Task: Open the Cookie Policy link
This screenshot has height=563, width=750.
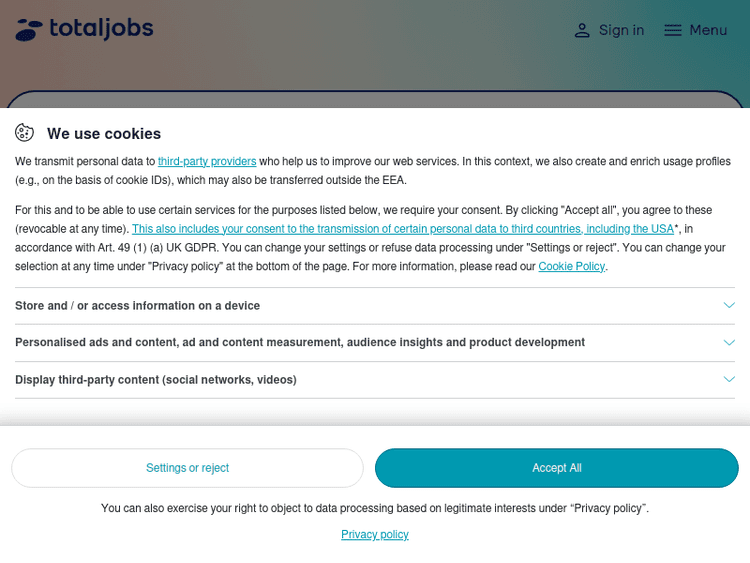Action: click(x=571, y=266)
